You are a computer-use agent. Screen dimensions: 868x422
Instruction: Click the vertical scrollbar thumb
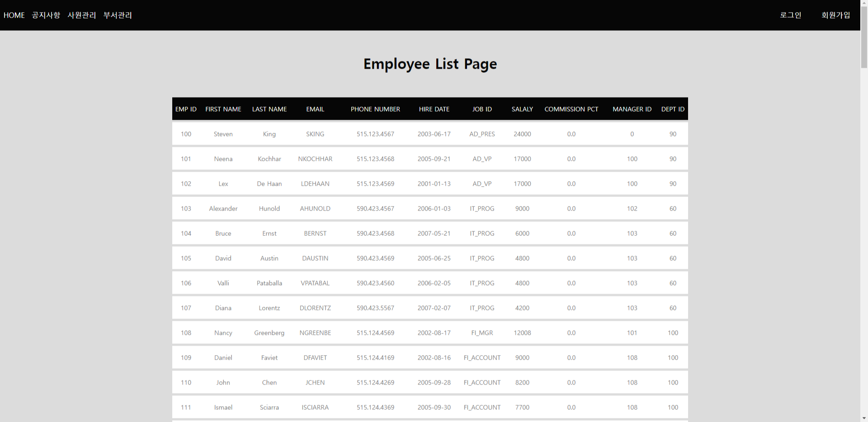click(864, 38)
